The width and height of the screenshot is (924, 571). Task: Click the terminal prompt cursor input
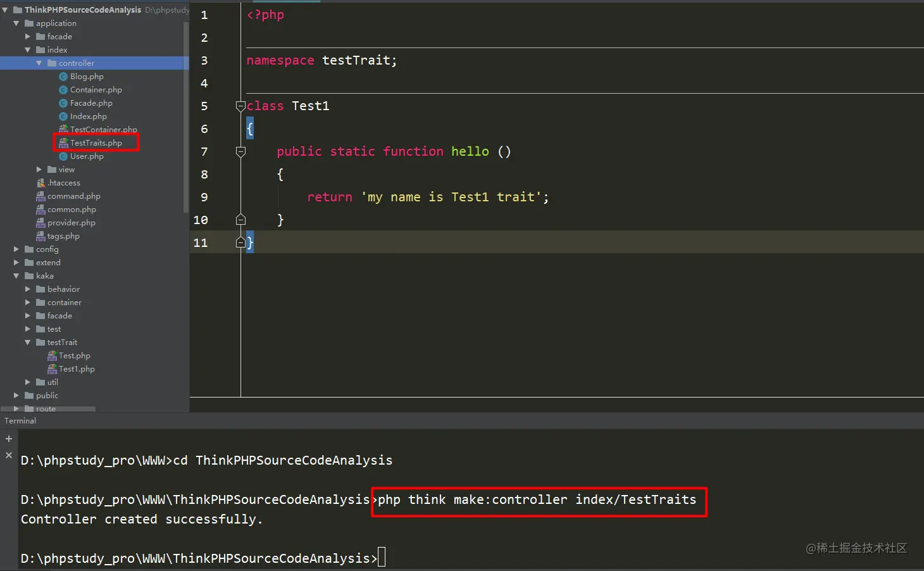click(382, 558)
